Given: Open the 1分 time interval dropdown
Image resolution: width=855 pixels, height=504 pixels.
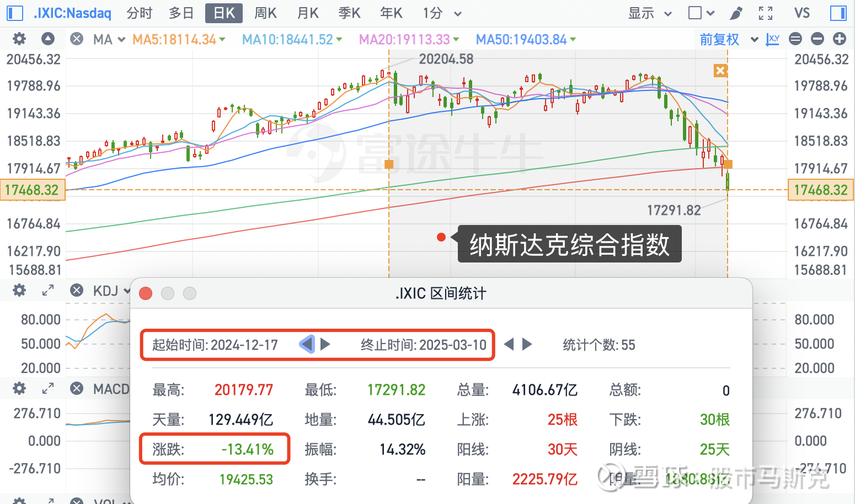Looking at the screenshot, I should point(441,13).
